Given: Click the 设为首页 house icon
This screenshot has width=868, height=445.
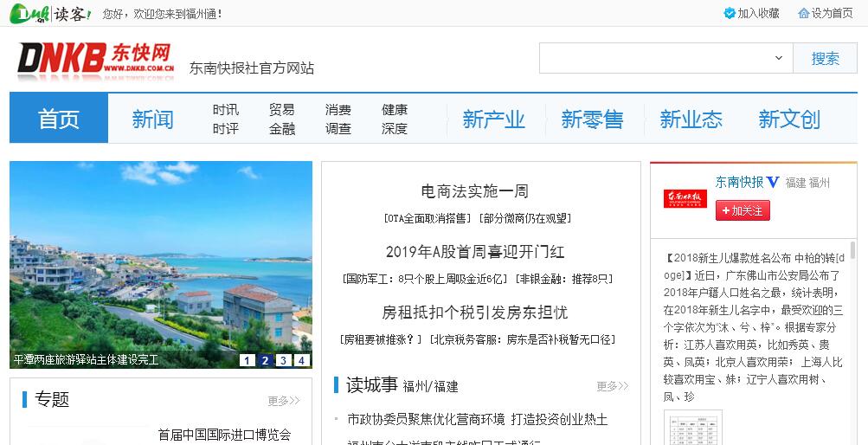Looking at the screenshot, I should click(804, 13).
